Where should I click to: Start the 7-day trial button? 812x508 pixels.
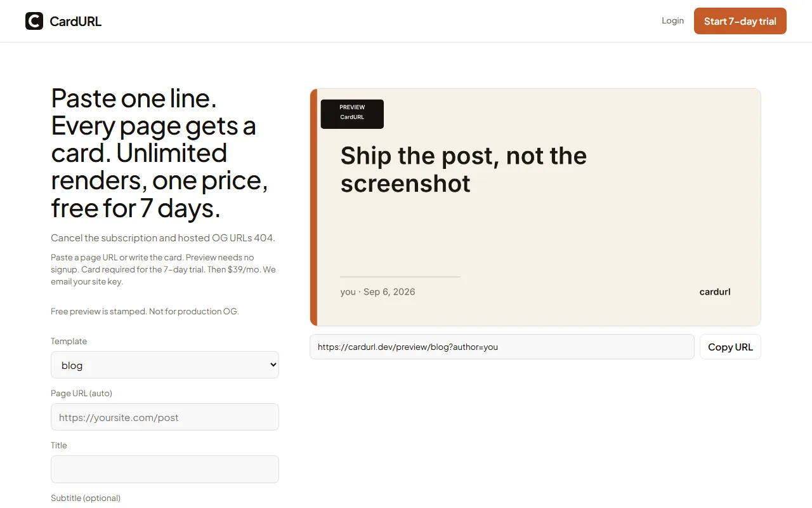[740, 21]
